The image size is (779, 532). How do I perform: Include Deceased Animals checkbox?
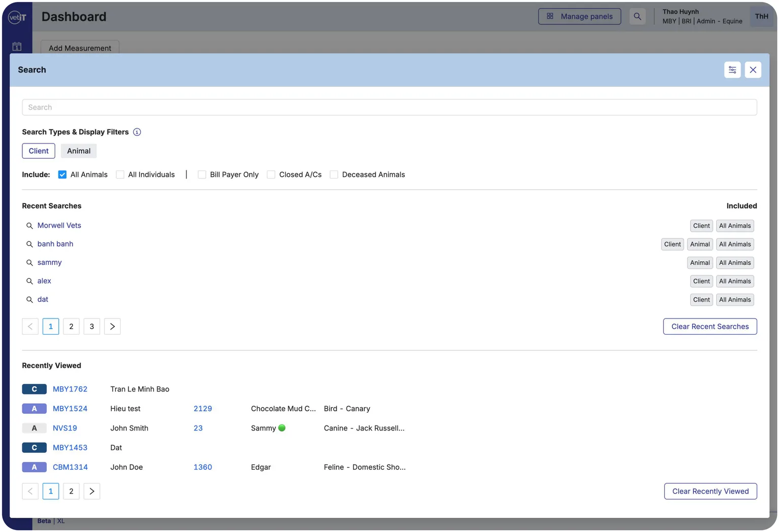tap(334, 174)
